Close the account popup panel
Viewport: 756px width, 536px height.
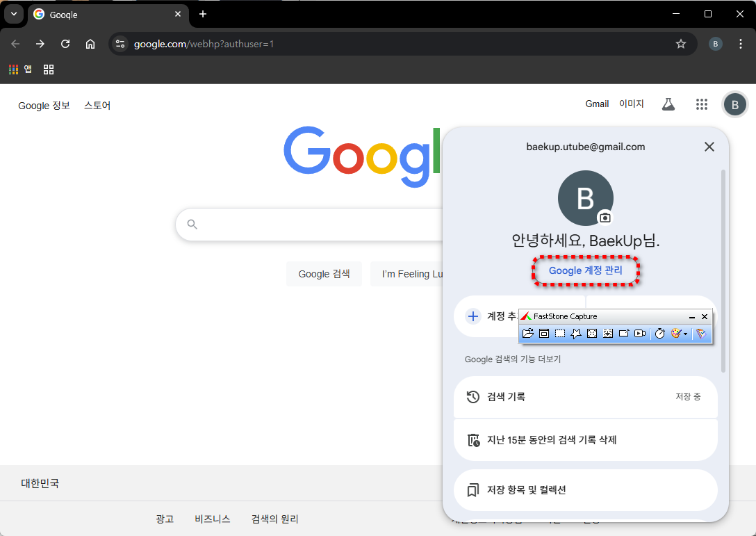pyautogui.click(x=709, y=147)
